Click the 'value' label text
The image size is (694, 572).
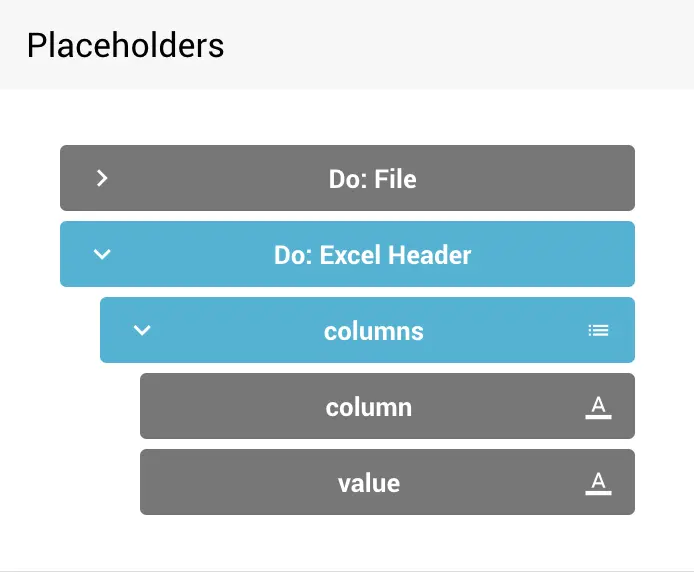(368, 483)
